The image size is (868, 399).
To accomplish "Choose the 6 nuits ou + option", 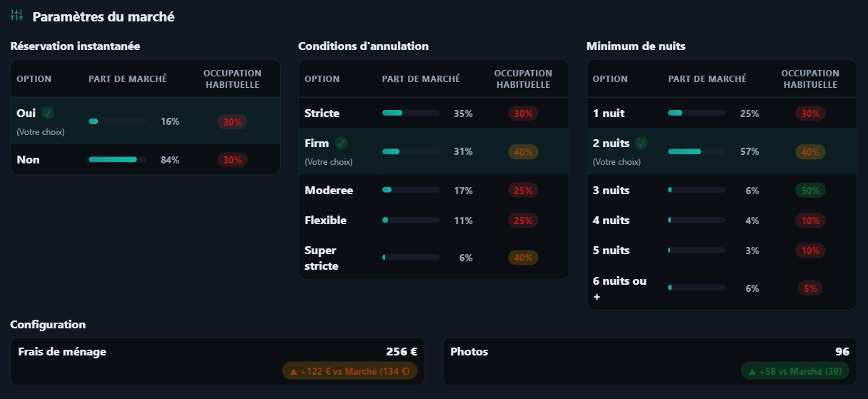I will click(619, 288).
